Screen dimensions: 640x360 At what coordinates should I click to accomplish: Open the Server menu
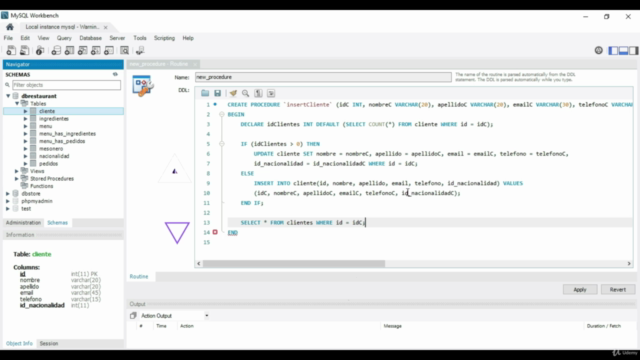[x=117, y=38]
